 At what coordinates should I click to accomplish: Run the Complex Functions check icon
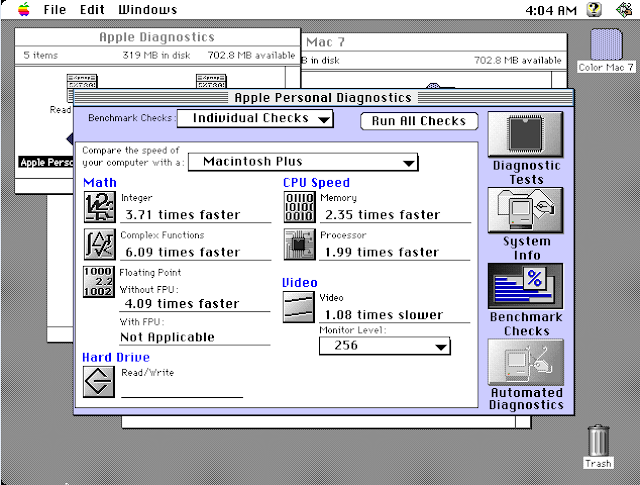pyautogui.click(x=100, y=244)
